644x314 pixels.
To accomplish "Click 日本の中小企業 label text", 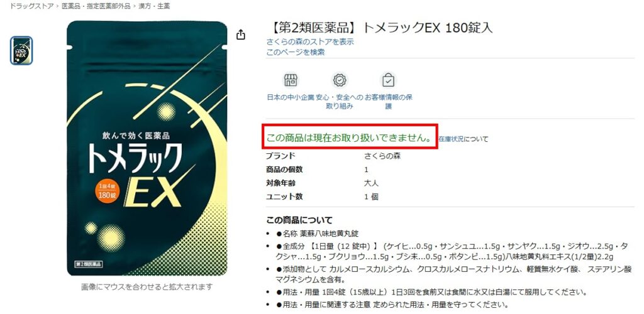I will pyautogui.click(x=291, y=97).
